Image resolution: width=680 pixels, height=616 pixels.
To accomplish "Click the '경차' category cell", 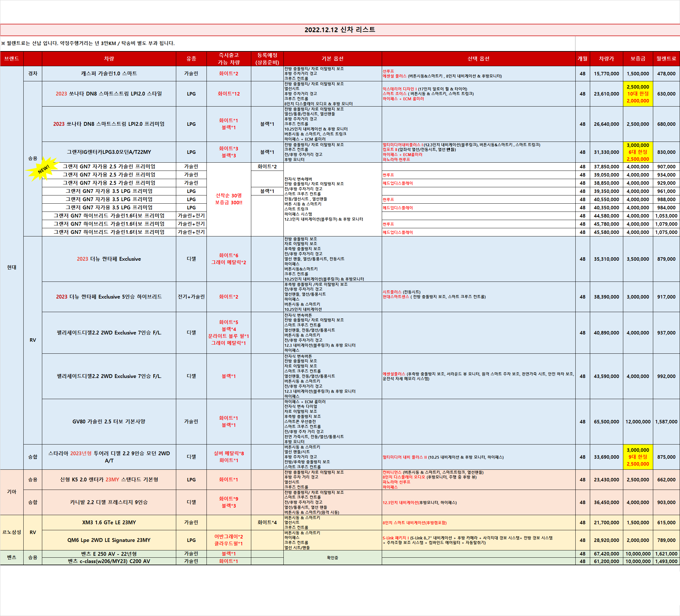I will click(x=33, y=73).
